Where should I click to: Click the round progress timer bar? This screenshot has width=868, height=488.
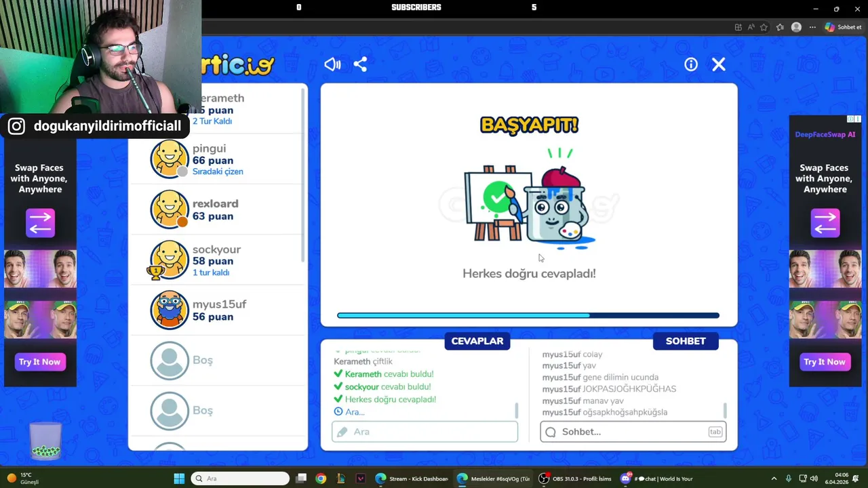(528, 315)
